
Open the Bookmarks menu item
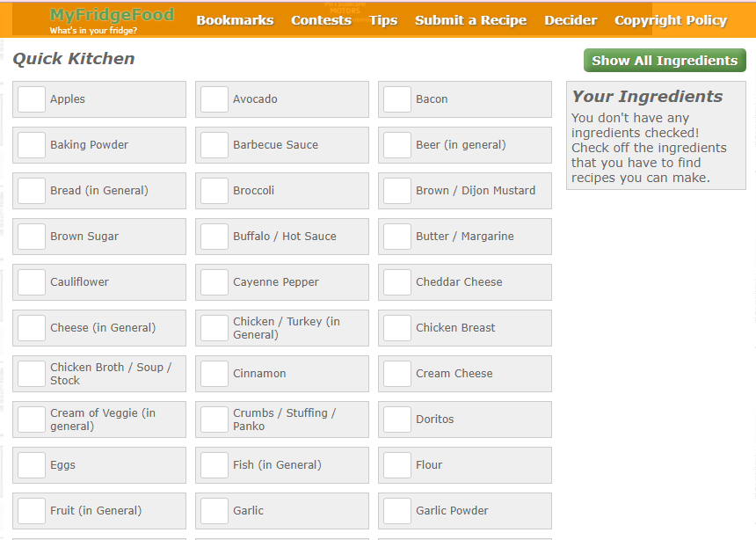[x=235, y=20]
